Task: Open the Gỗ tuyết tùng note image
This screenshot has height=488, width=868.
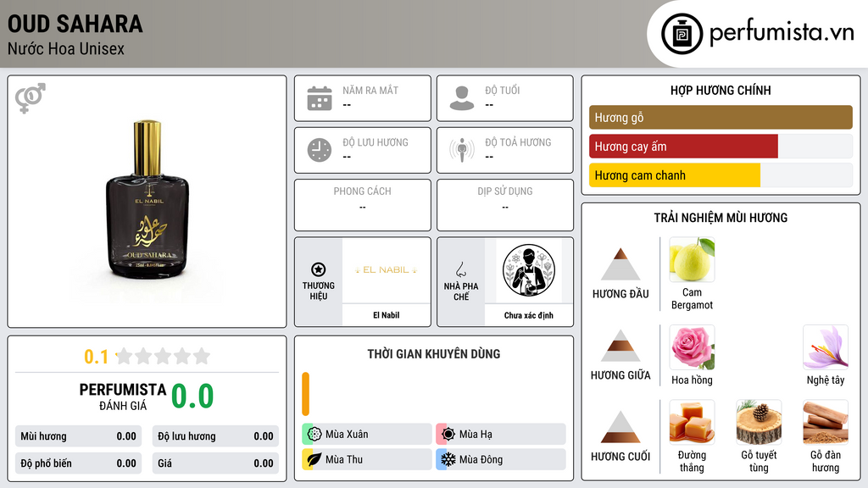Action: (x=759, y=422)
